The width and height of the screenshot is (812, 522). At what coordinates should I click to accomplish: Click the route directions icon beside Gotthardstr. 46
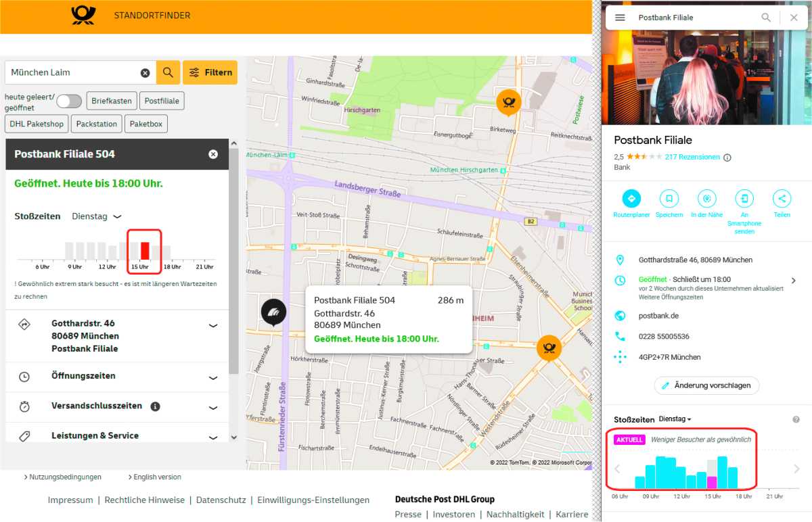pyautogui.click(x=24, y=325)
